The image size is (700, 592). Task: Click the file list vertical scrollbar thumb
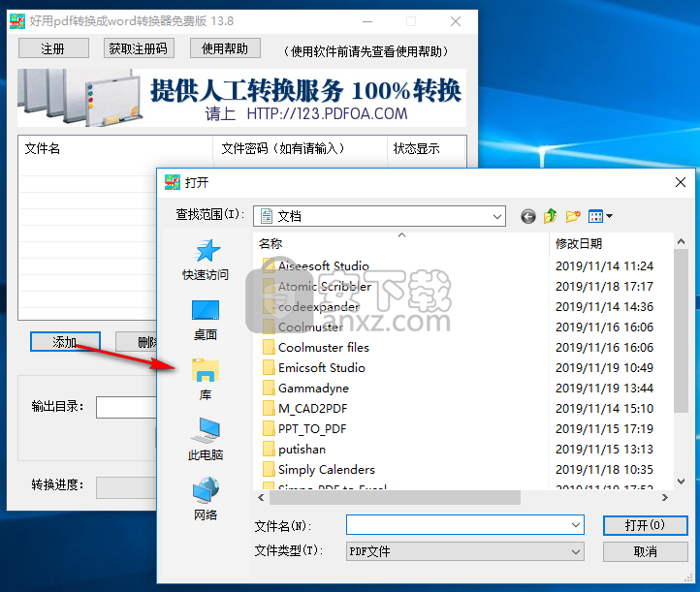click(x=681, y=331)
